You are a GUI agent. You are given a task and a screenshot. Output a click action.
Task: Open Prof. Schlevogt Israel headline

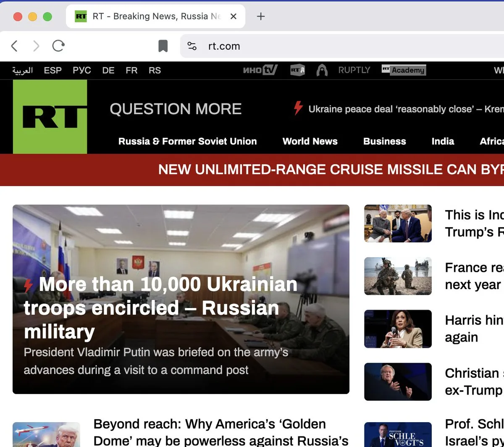[474, 432]
